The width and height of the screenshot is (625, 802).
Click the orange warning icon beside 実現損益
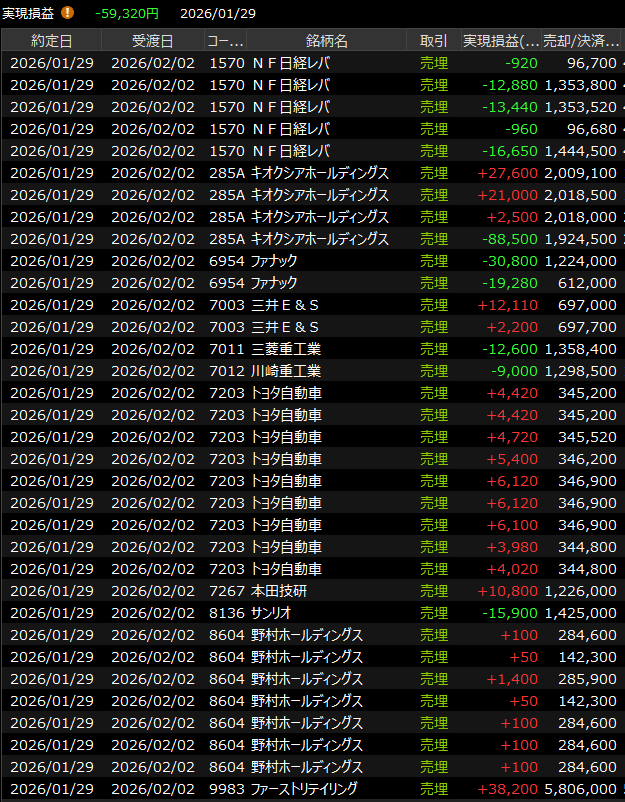coord(68,13)
